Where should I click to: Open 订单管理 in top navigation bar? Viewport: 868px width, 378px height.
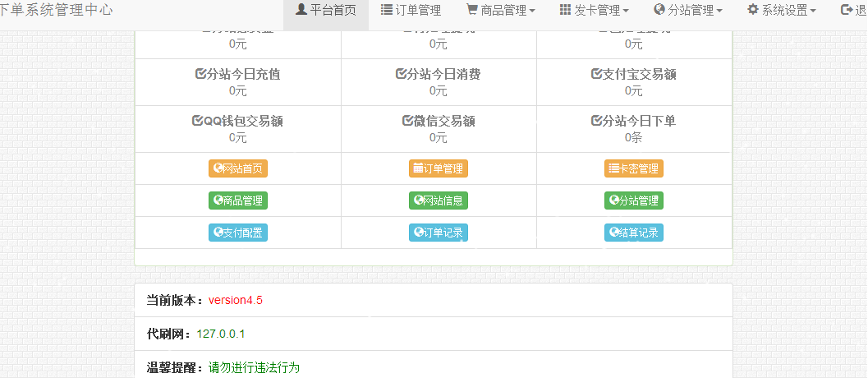411,11
